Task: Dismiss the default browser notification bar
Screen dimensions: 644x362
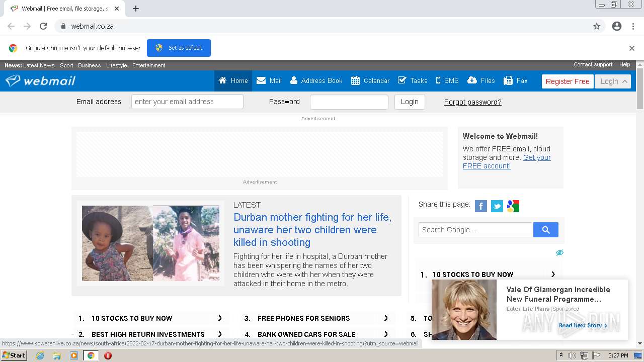Action: click(x=632, y=48)
